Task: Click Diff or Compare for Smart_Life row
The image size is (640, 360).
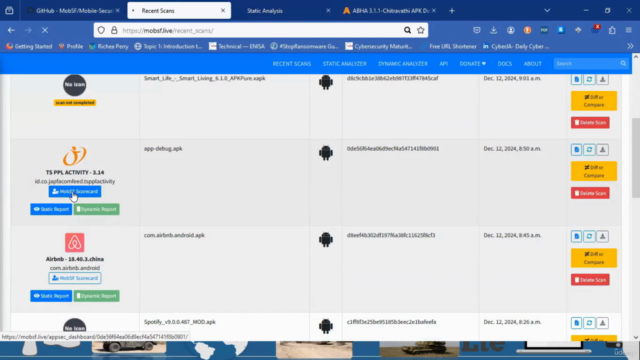Action: coord(594,101)
